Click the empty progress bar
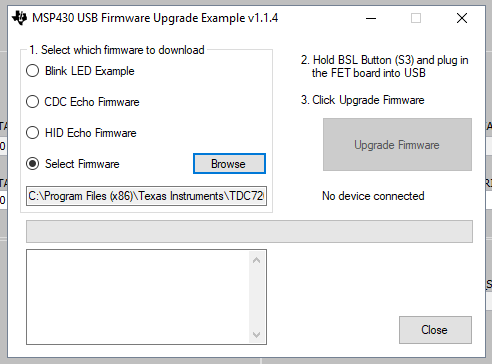Viewport: 492px width, 364px height. tap(249, 231)
